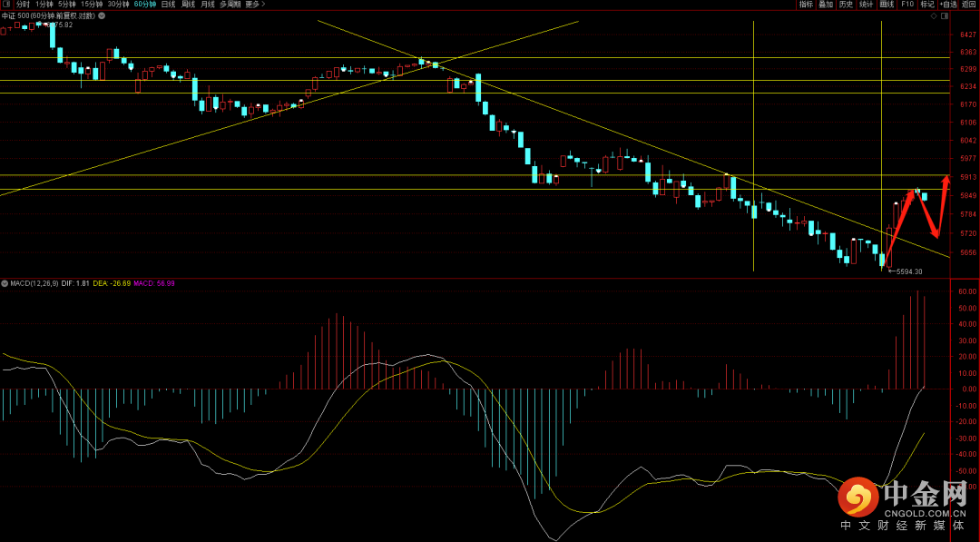
Task: Open the 多周期 multi-period view
Action: click(x=230, y=5)
